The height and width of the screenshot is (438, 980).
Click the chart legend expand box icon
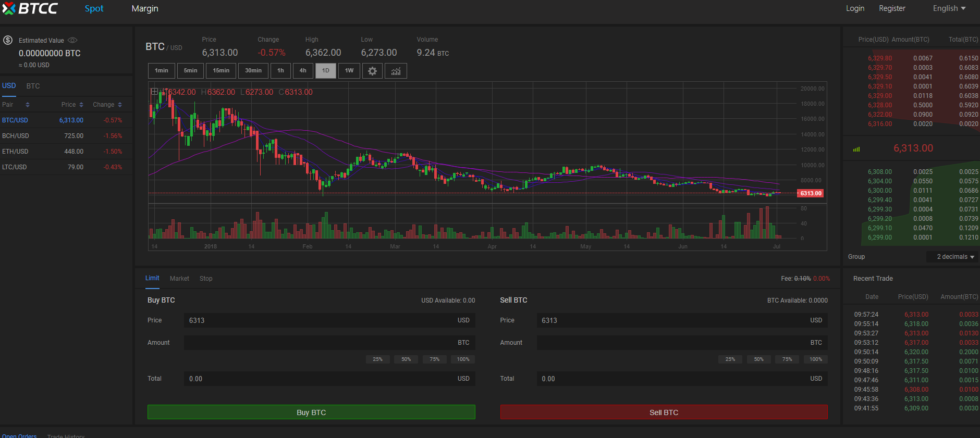[154, 92]
